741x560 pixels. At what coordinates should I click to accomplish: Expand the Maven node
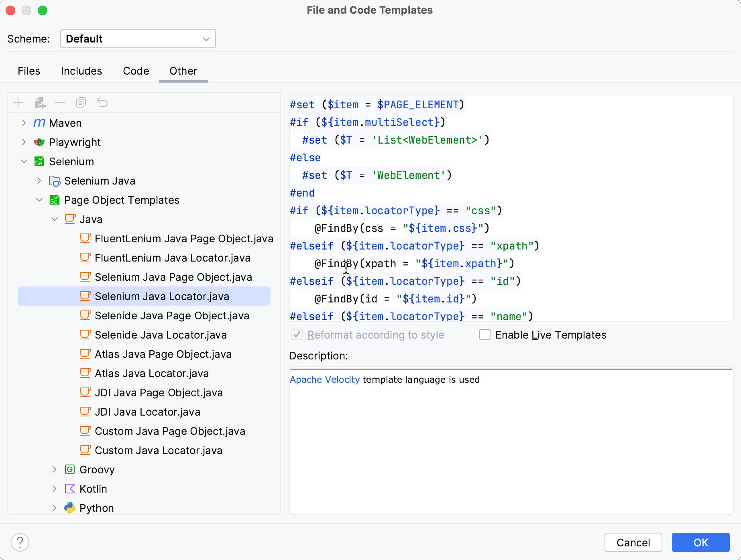pos(24,123)
